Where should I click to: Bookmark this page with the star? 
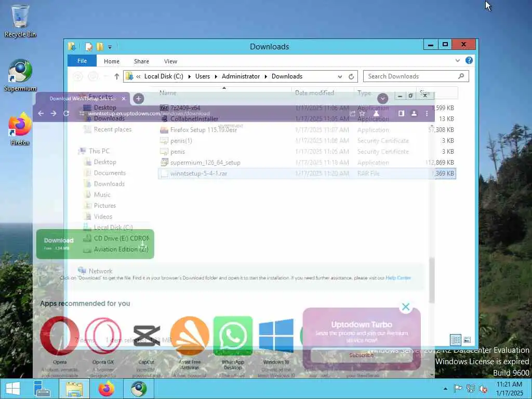[x=362, y=113]
